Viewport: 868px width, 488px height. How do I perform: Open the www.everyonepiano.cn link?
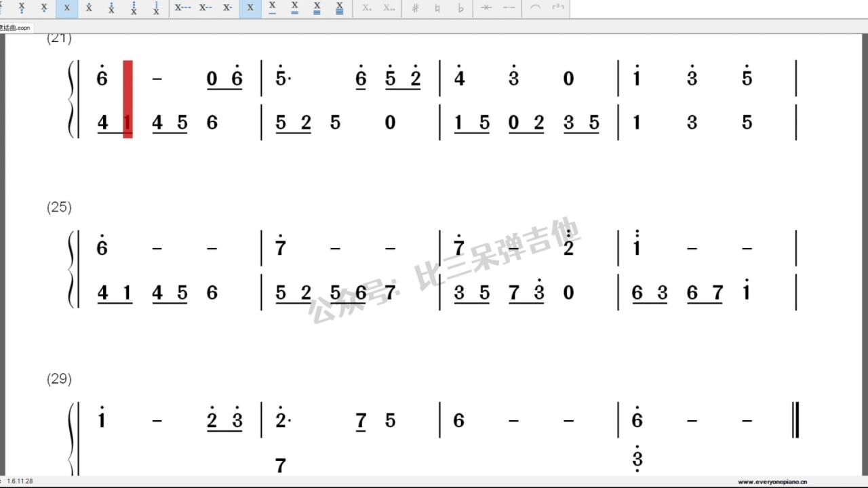point(772,482)
